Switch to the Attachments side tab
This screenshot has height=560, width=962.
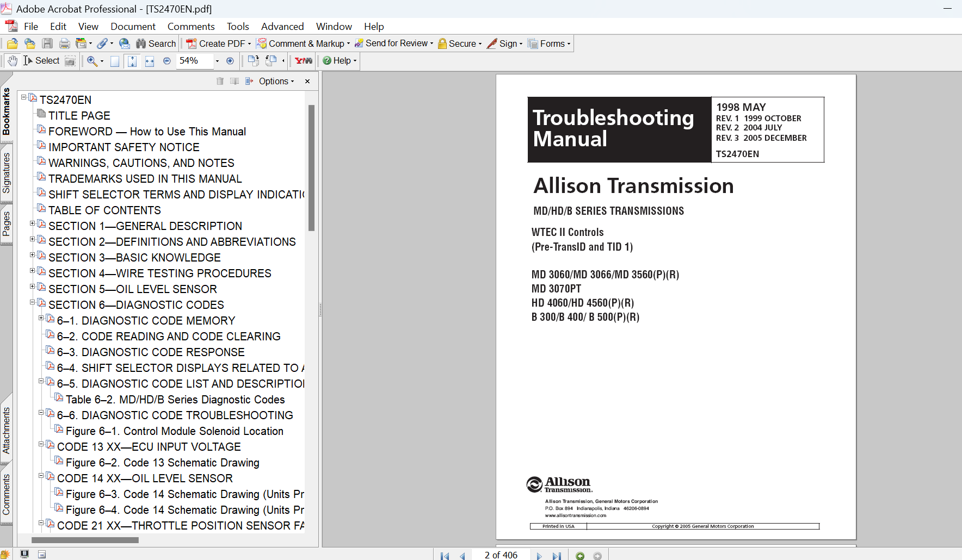pos(7,430)
